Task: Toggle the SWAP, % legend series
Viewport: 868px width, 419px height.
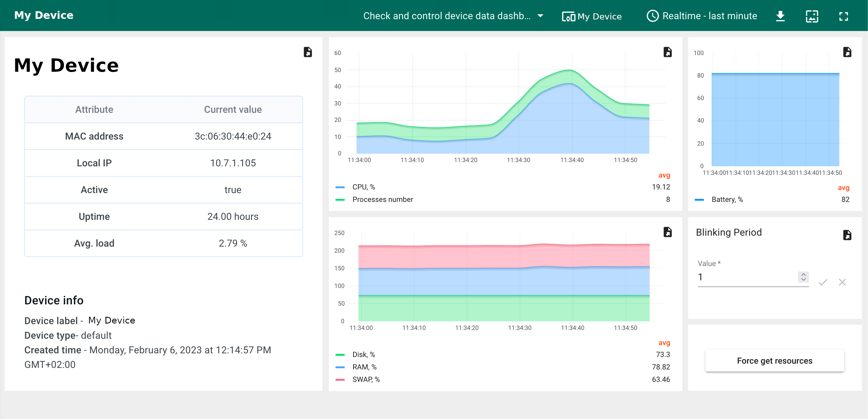Action: [366, 379]
